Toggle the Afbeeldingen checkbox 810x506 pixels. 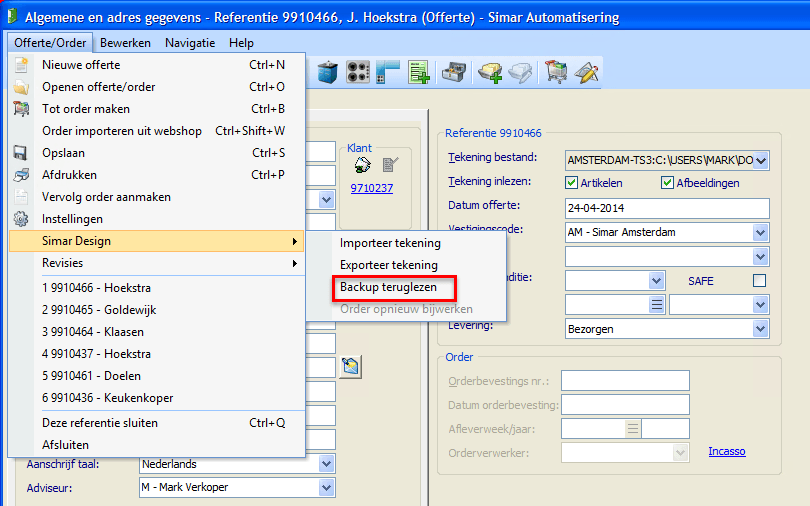point(668,182)
